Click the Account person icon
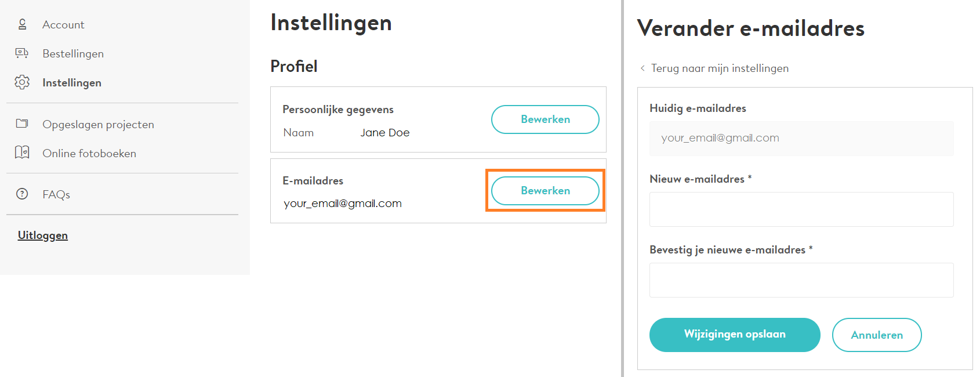Screen dimensions: 980x377 click(22, 24)
